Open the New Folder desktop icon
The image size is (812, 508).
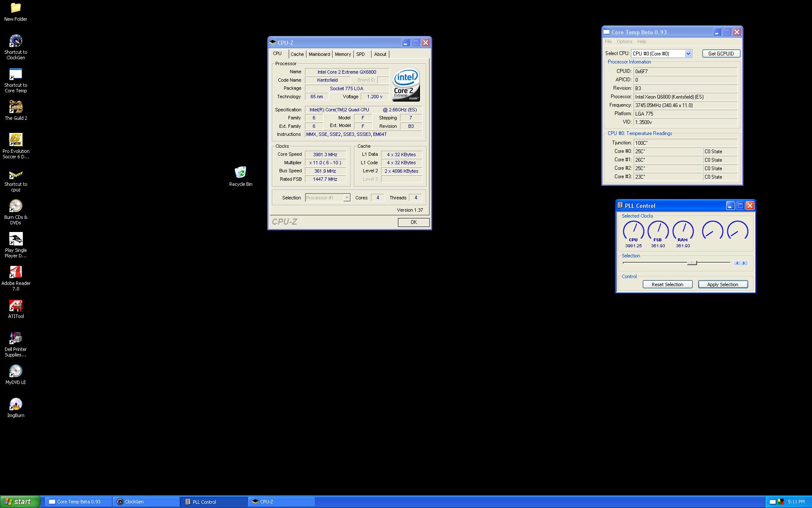click(x=16, y=12)
